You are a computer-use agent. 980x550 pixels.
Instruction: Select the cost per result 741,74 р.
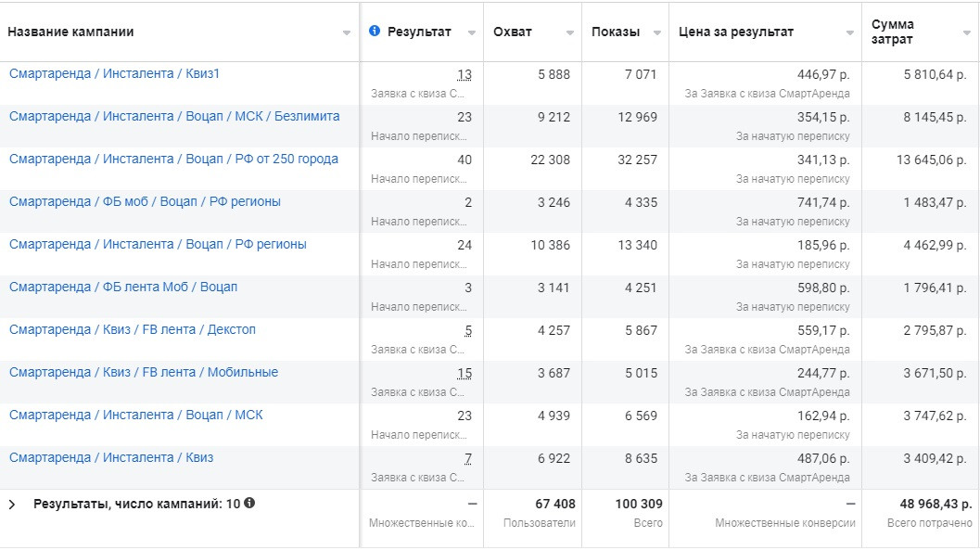[823, 202]
